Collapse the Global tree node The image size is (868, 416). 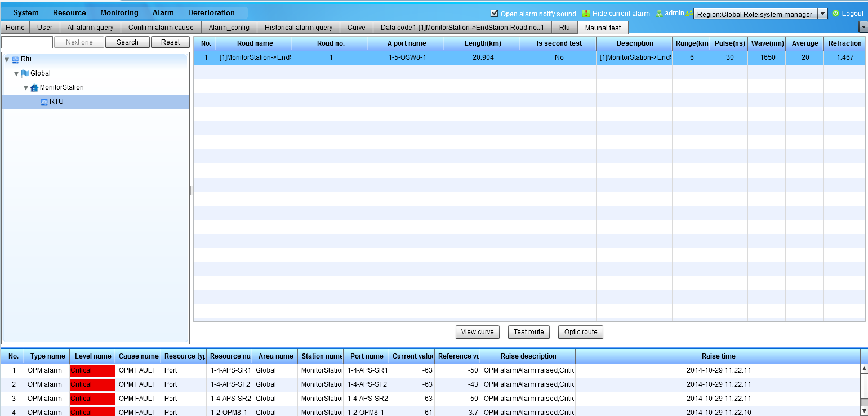coord(16,73)
